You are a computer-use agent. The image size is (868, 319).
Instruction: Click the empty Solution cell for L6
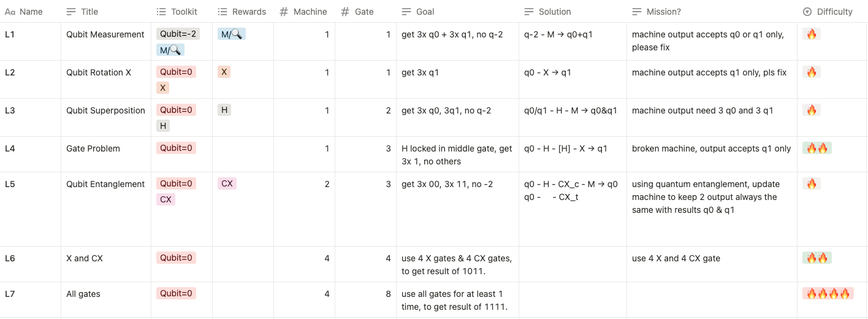573,264
